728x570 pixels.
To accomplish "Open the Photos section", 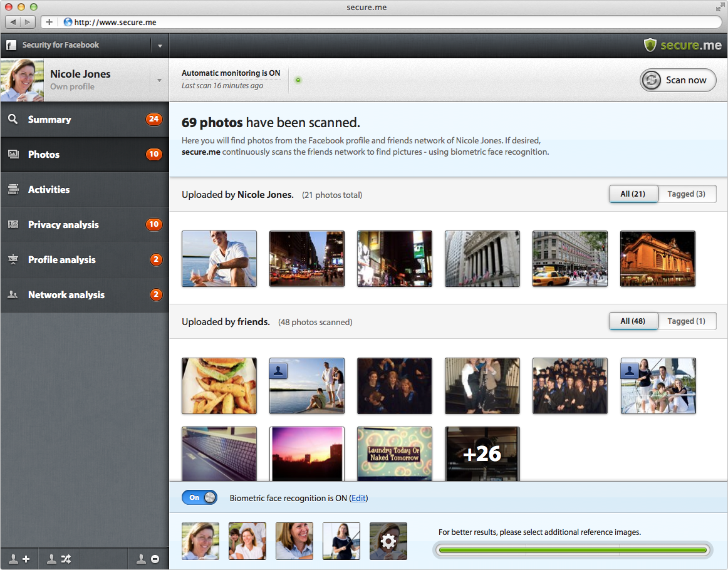I will coord(85,155).
